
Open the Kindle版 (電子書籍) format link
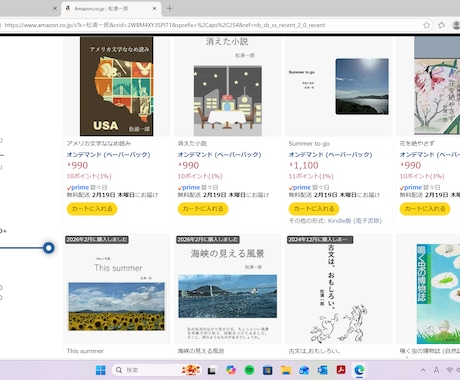[355, 221]
